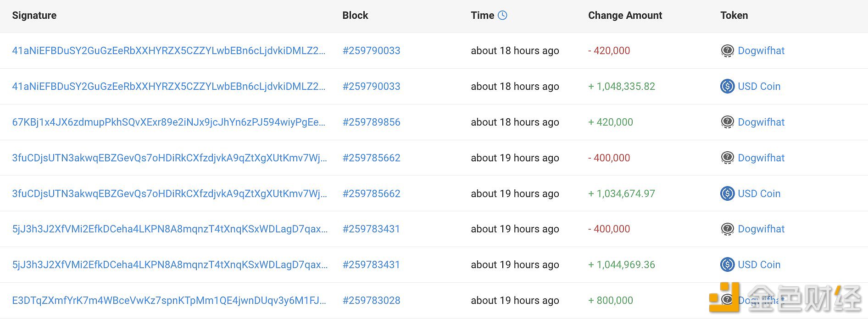Click the Change Amount column header
This screenshot has height=319, width=868.
625,15
